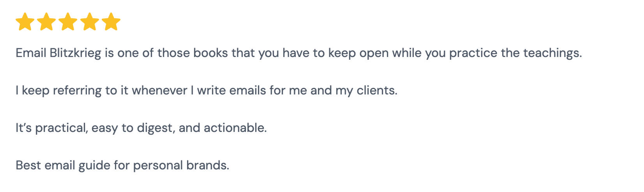Click the word "books" in the first sentence
This screenshot has width=644, height=192.
pyautogui.click(x=210, y=53)
